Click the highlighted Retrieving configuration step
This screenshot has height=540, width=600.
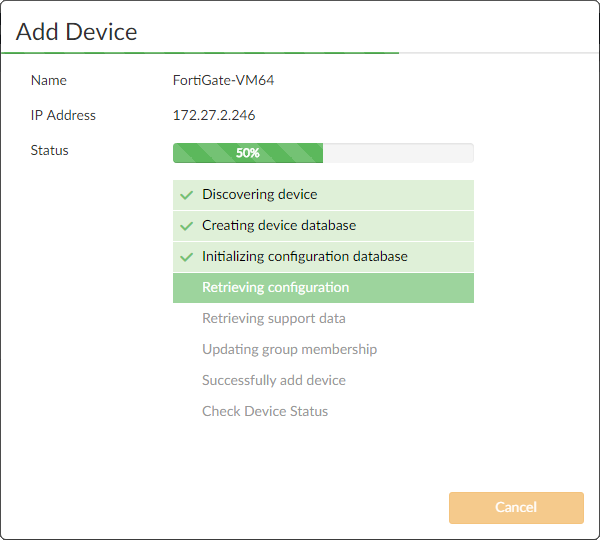275,288
